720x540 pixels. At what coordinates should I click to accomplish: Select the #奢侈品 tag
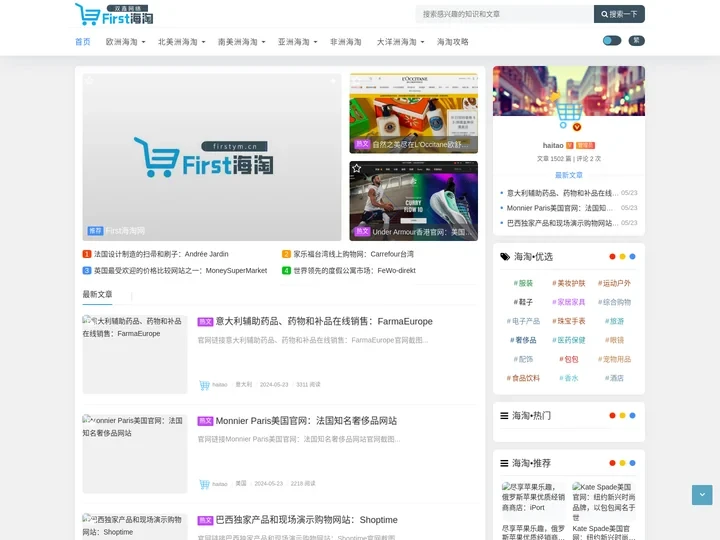click(523, 340)
